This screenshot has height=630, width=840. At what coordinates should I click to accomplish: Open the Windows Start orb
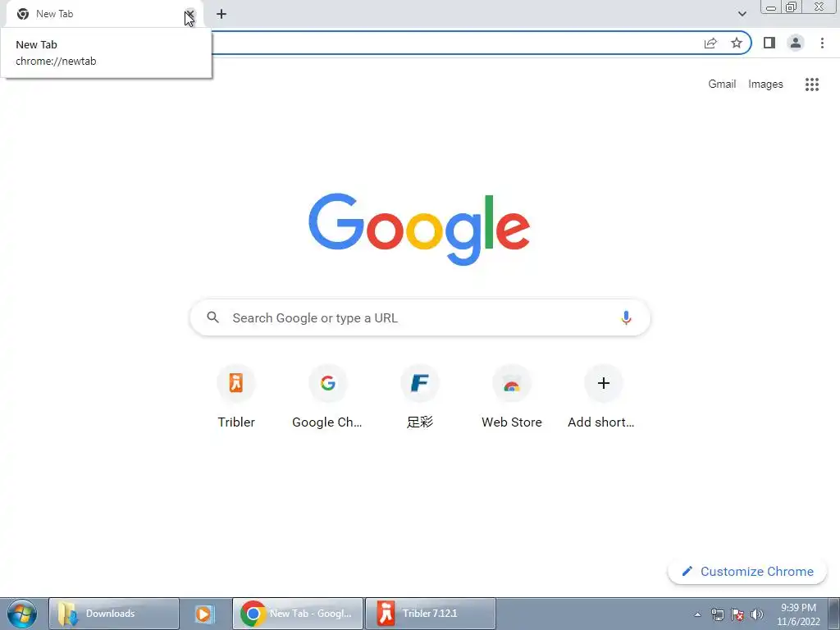[x=22, y=614]
